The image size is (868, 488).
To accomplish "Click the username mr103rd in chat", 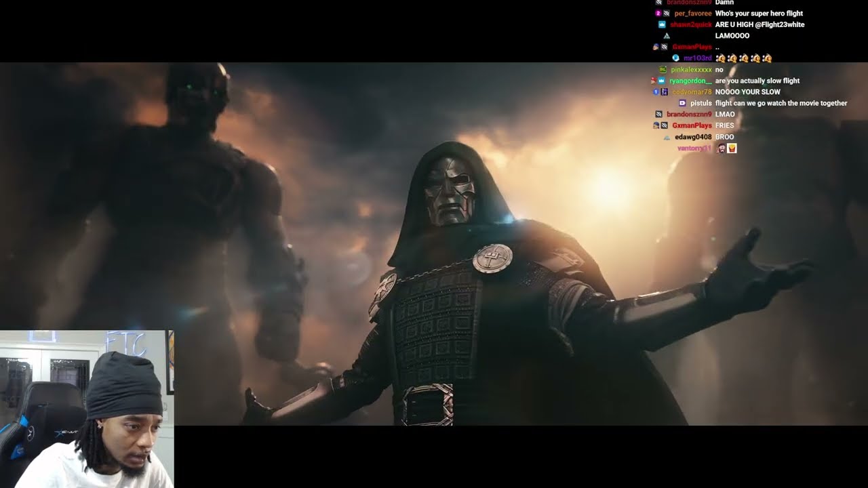I will coord(698,58).
